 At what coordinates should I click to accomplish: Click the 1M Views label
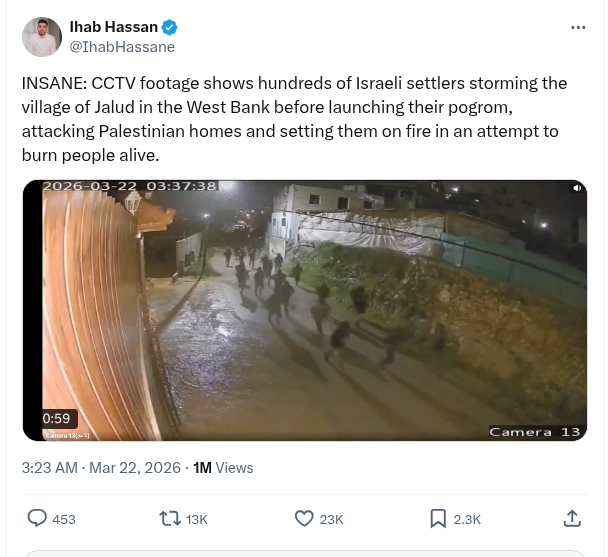point(223,467)
